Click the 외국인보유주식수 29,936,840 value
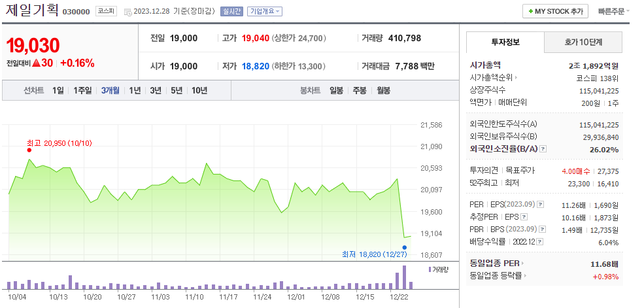The height and width of the screenshot is (308, 644). [601, 137]
